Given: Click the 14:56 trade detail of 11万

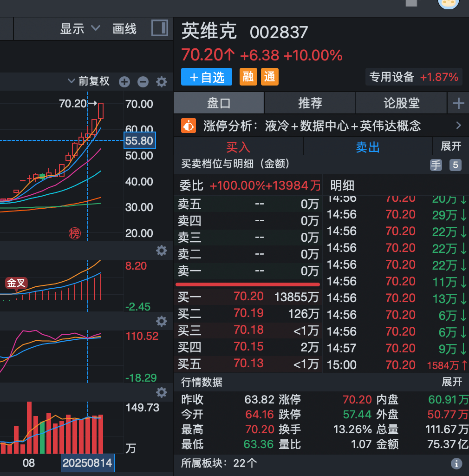Looking at the screenshot, I should click(x=397, y=281).
